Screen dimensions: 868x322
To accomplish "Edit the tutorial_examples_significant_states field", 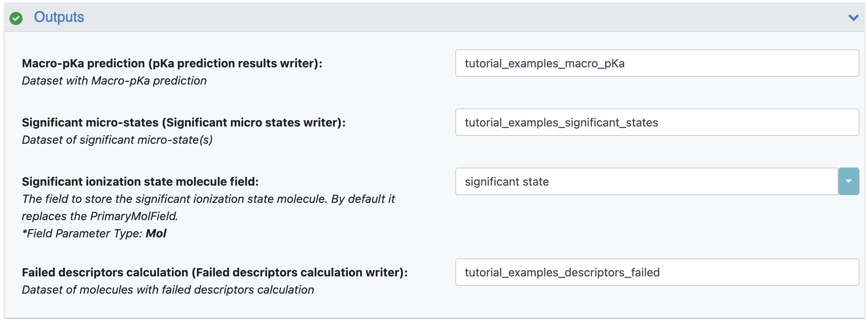I will (x=657, y=122).
